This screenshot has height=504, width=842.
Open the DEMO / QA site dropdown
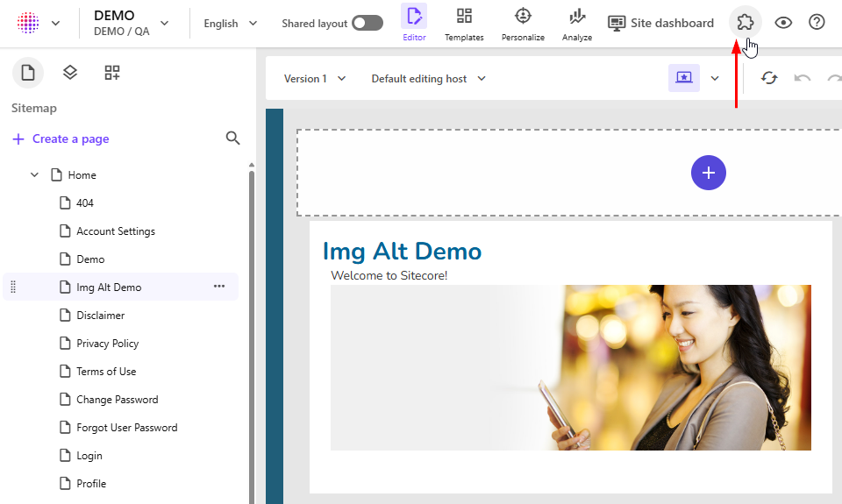pyautogui.click(x=132, y=23)
